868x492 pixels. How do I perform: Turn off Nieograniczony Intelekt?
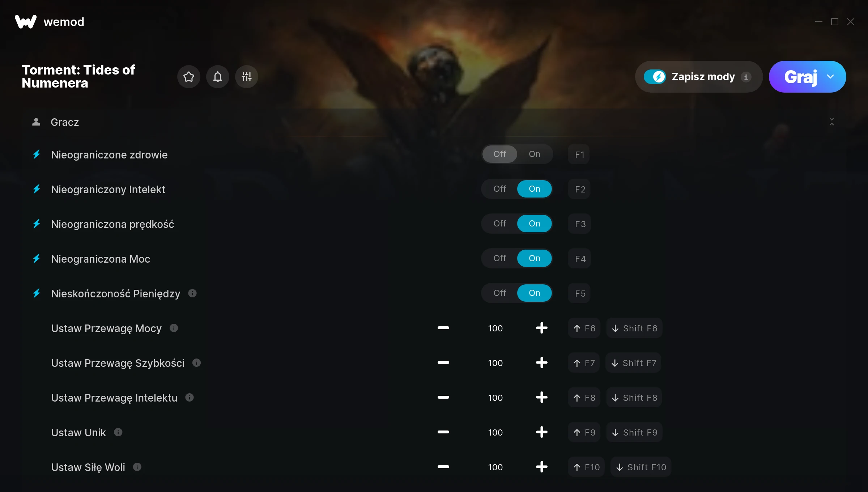[500, 189]
